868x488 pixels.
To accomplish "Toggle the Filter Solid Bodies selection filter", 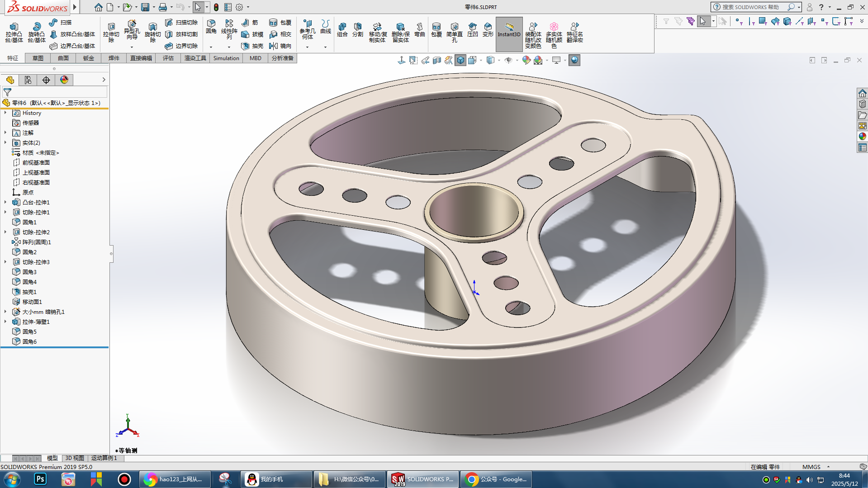I will pos(787,21).
